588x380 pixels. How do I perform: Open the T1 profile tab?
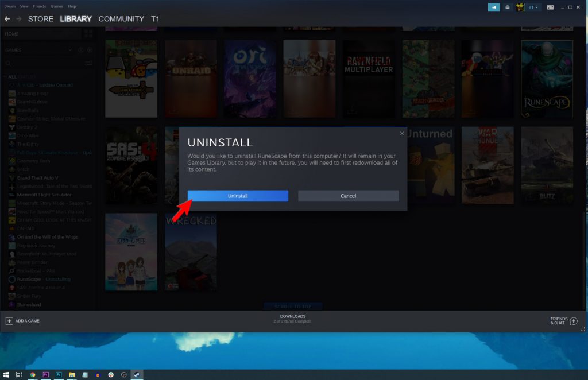tap(155, 19)
